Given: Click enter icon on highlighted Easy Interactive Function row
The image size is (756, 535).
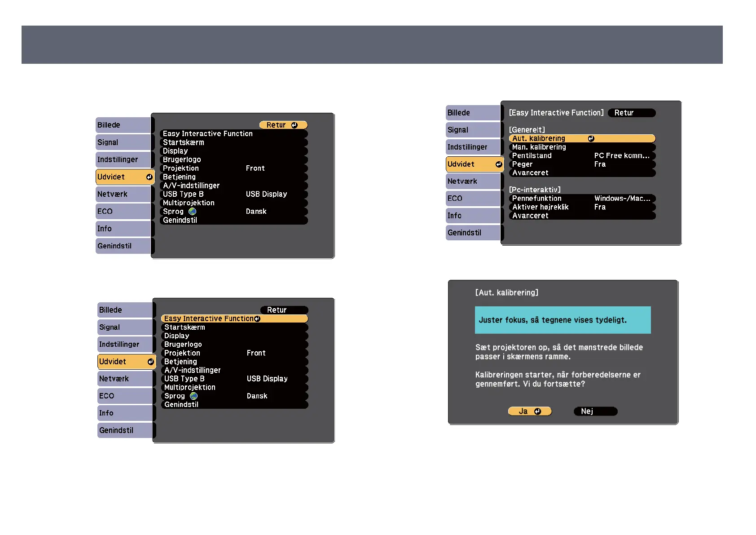Looking at the screenshot, I should [x=257, y=319].
